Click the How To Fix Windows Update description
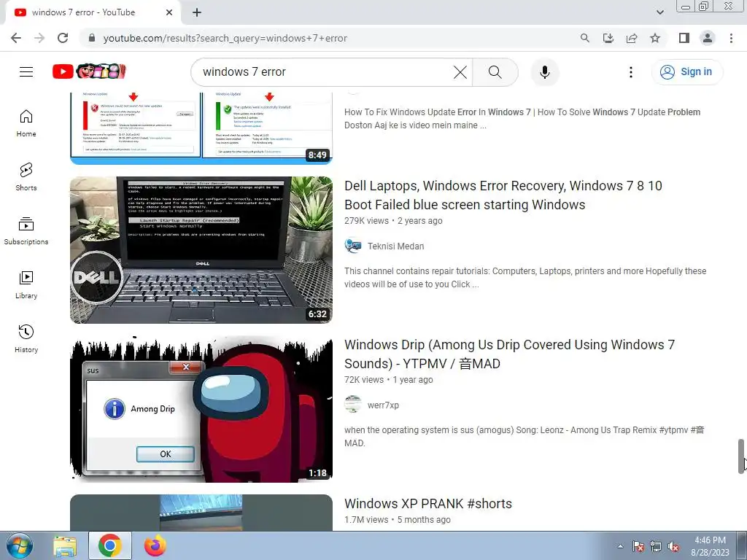This screenshot has height=560, width=747. [522, 119]
